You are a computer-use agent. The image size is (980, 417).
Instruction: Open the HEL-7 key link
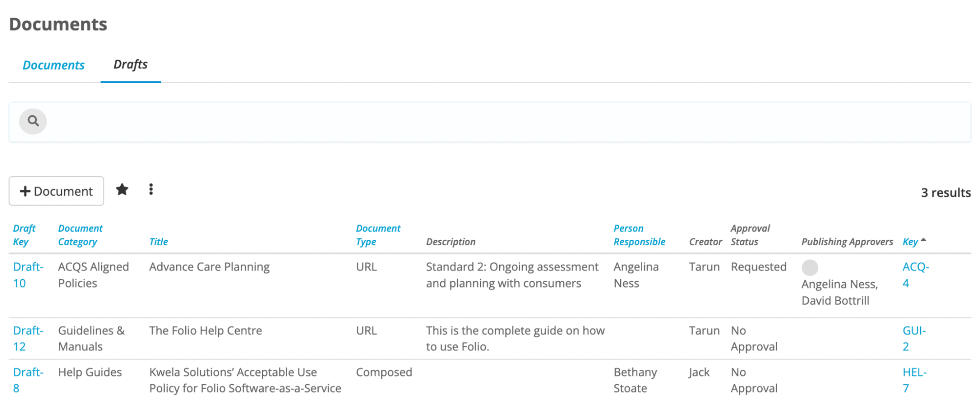tap(915, 380)
